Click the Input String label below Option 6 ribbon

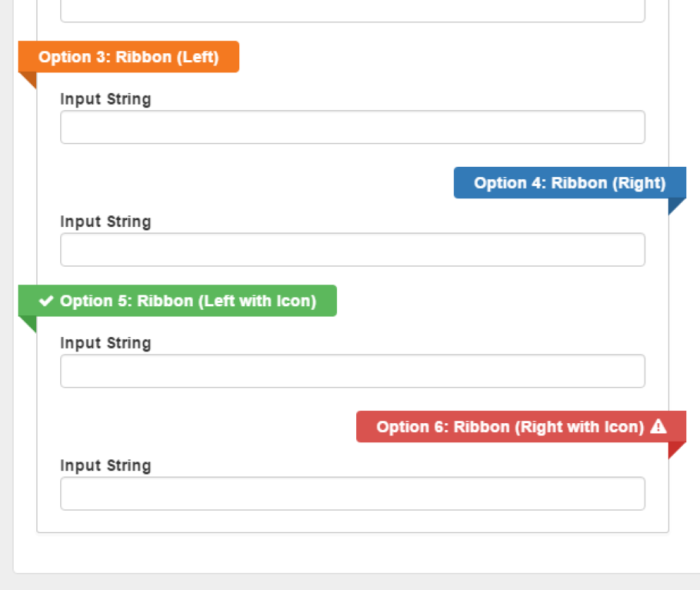tap(106, 466)
